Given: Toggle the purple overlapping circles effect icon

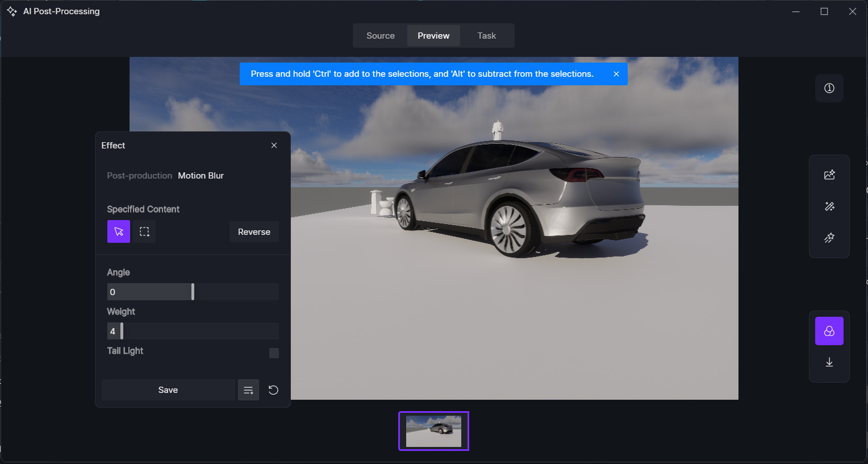Looking at the screenshot, I should click(x=829, y=331).
